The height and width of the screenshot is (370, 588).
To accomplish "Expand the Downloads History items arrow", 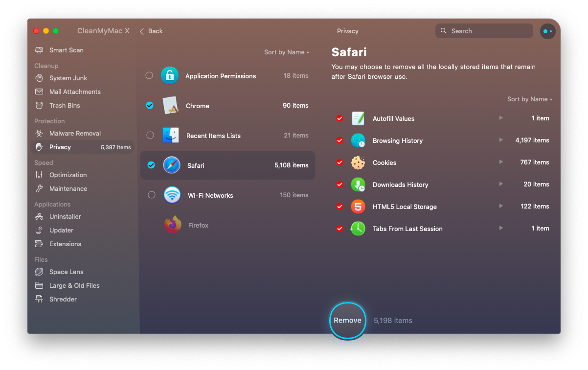I will (500, 184).
